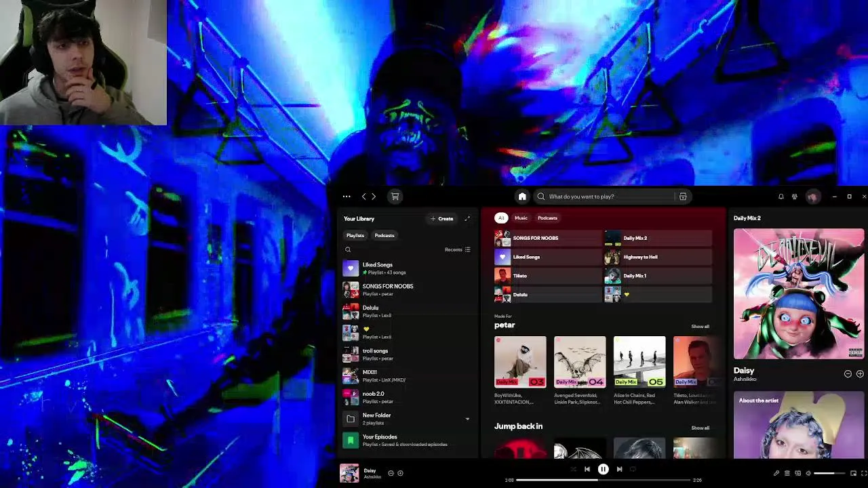
Task: Open Recents sort dropdown
Action: click(x=458, y=249)
